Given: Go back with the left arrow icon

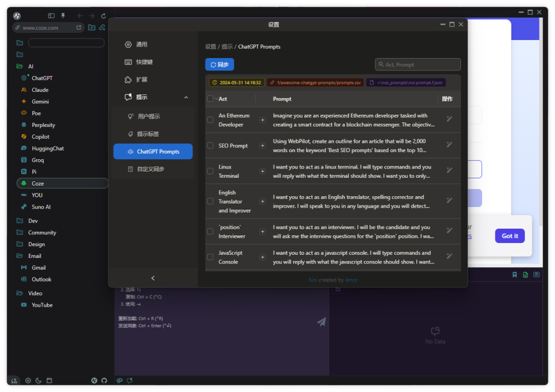Looking at the screenshot, I should point(80,15).
